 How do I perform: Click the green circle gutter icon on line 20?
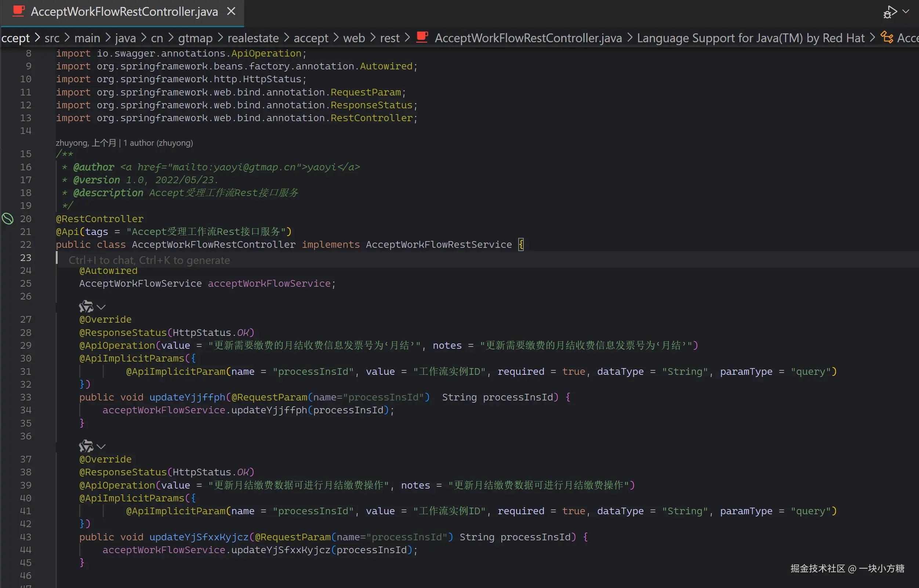point(8,219)
